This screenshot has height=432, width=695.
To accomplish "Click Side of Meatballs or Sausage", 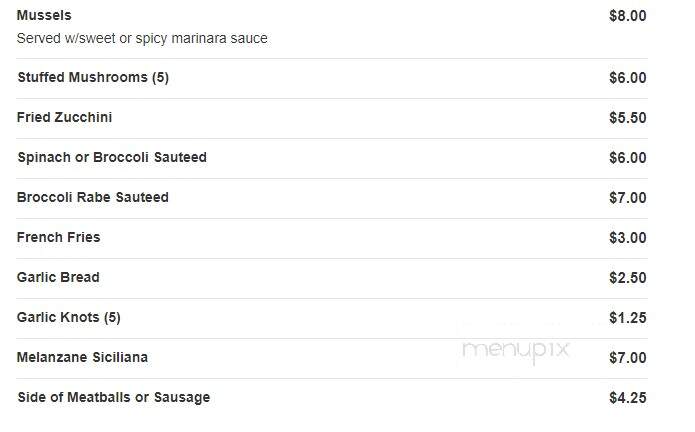I will (x=113, y=397).
